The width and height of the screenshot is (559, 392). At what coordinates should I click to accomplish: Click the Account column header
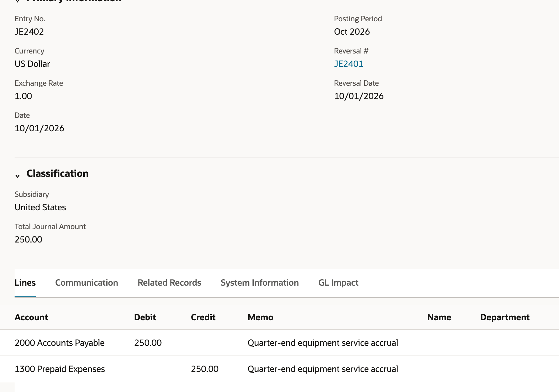[x=31, y=317]
